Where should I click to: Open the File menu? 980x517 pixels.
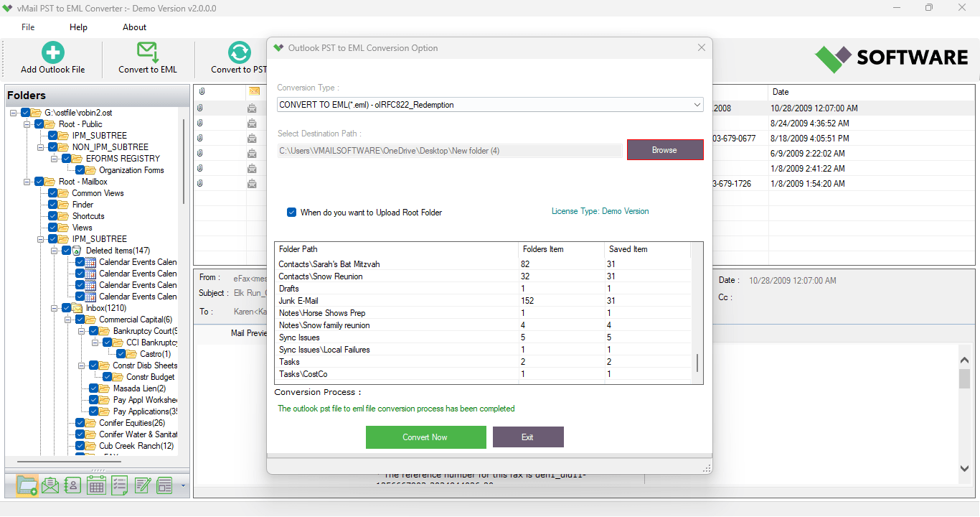(x=28, y=27)
